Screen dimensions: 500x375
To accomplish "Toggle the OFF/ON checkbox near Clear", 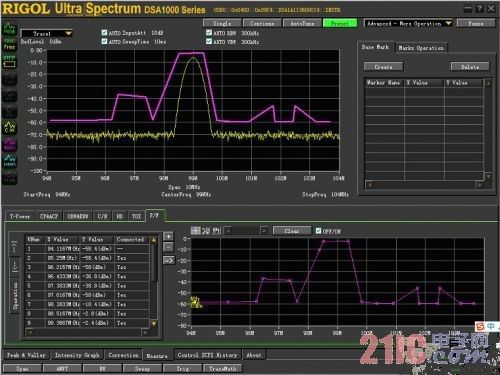I will coord(318,231).
